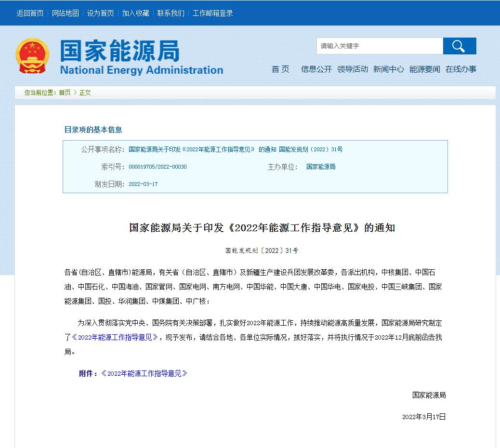
Task: Click the 国家能源局 signature line
Action: [429, 395]
